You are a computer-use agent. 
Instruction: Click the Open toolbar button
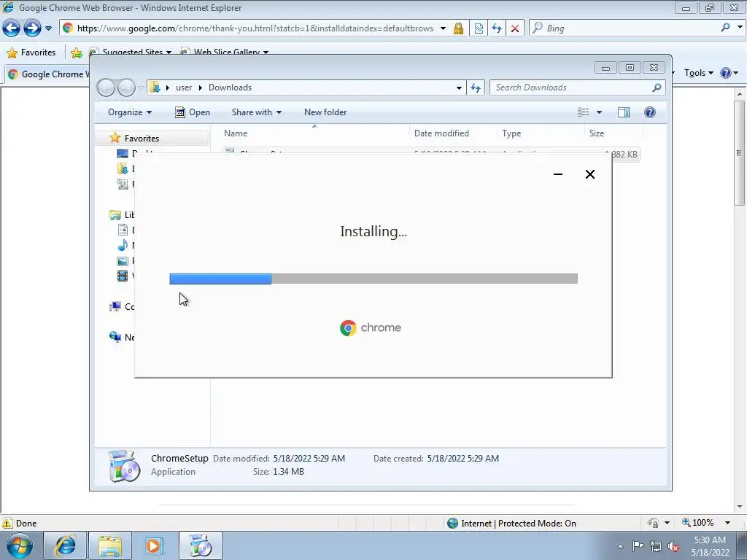(193, 112)
